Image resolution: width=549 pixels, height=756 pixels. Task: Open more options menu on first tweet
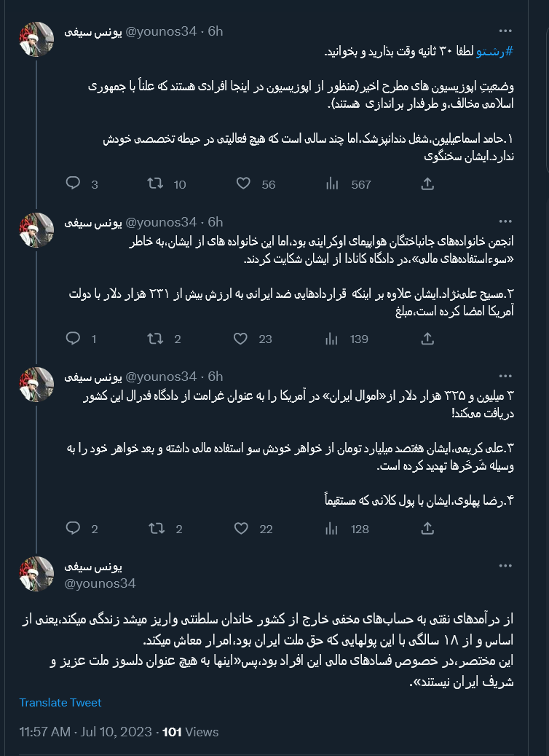[x=505, y=31]
